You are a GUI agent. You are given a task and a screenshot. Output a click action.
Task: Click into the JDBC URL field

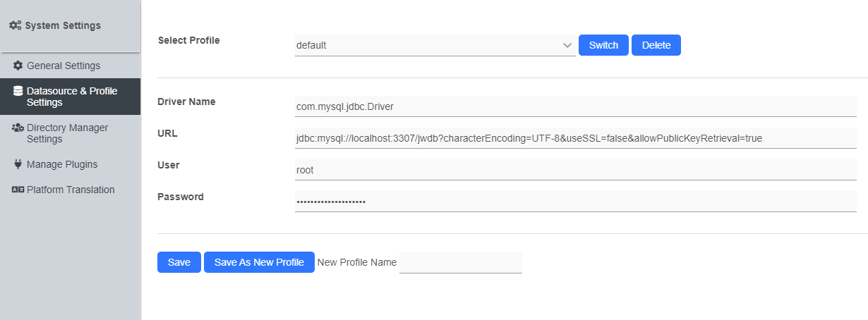click(x=575, y=138)
